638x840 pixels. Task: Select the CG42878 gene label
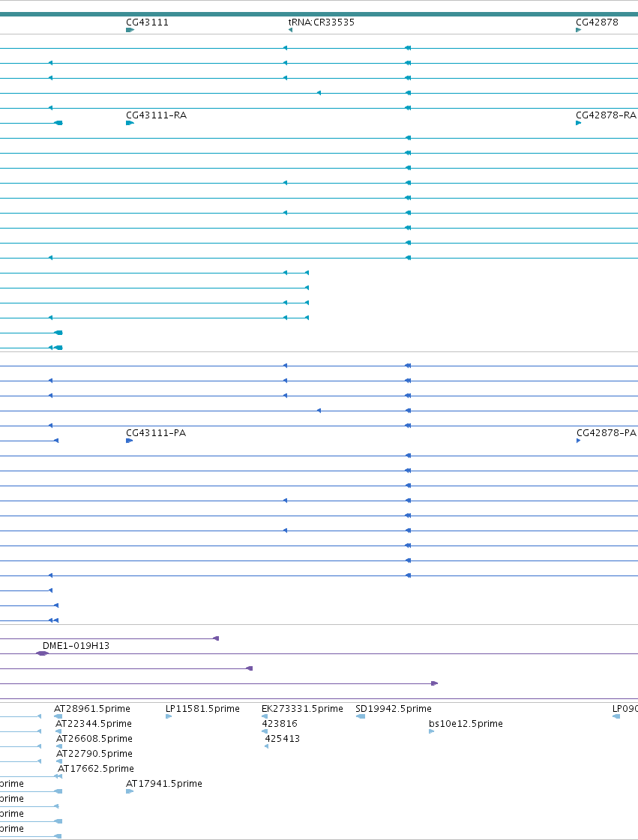coord(597,22)
